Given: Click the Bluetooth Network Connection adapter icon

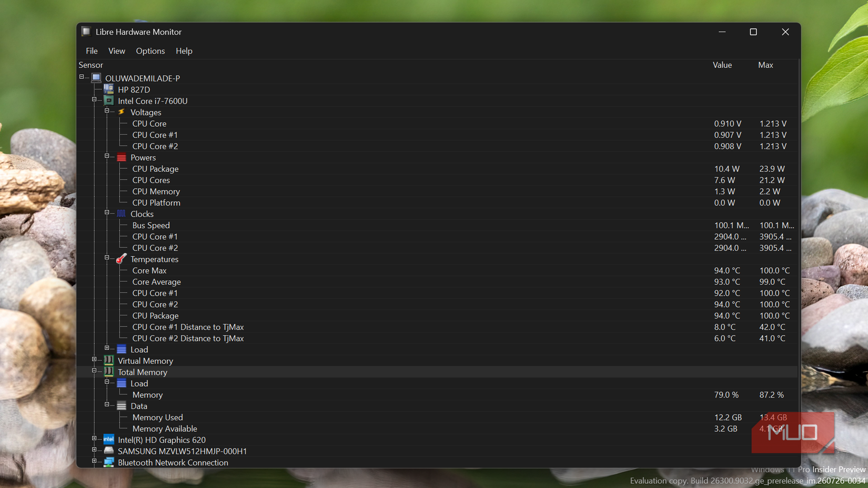Looking at the screenshot, I should (109, 462).
